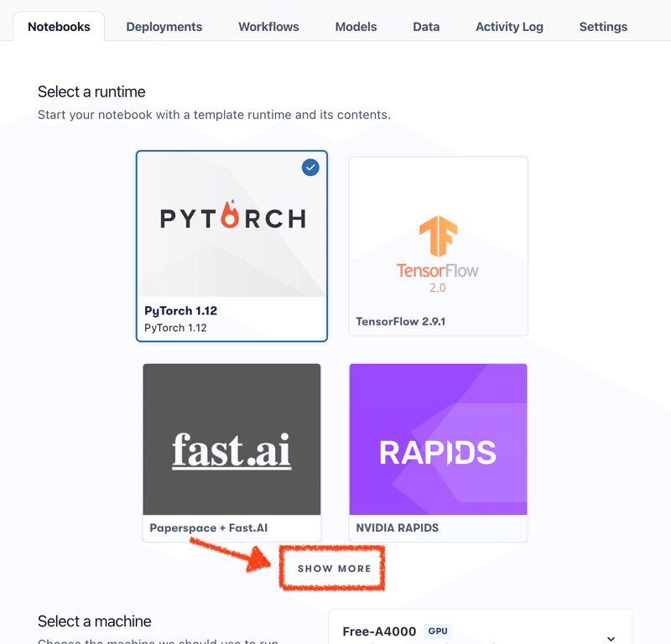Go to the Models tab
Image resolution: width=671 pixels, height=644 pixels.
coord(356,27)
